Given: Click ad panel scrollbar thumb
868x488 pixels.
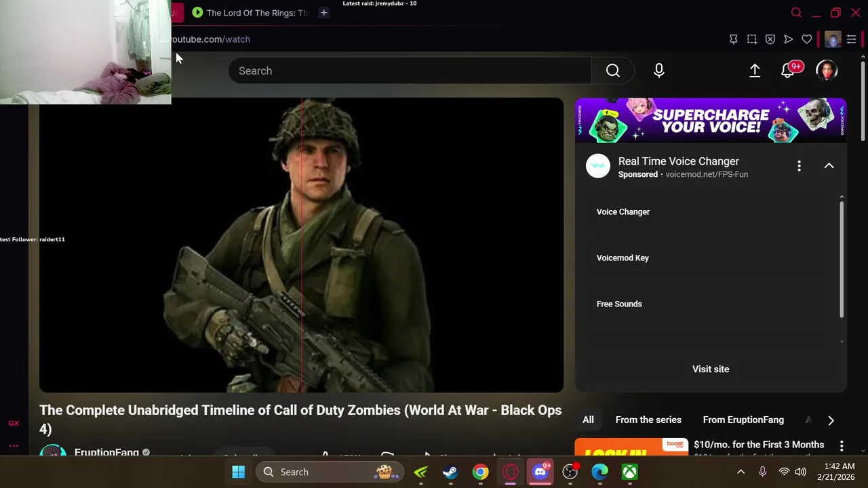Looking at the screenshot, I should [842, 259].
